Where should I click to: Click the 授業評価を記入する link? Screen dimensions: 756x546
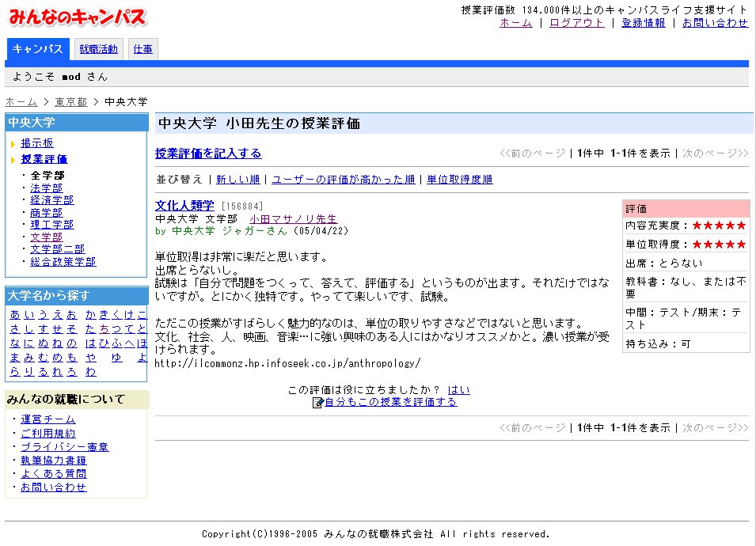click(x=208, y=154)
